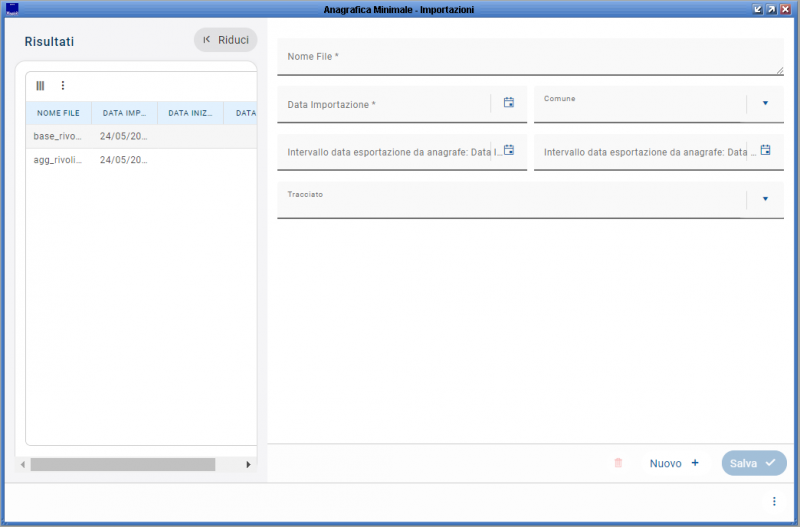The height and width of the screenshot is (527, 800).
Task: Click the trash delete icon
Action: (x=618, y=463)
